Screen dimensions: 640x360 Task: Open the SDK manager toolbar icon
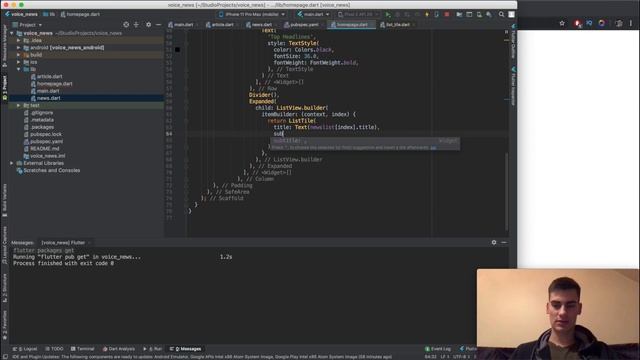[x=489, y=14]
